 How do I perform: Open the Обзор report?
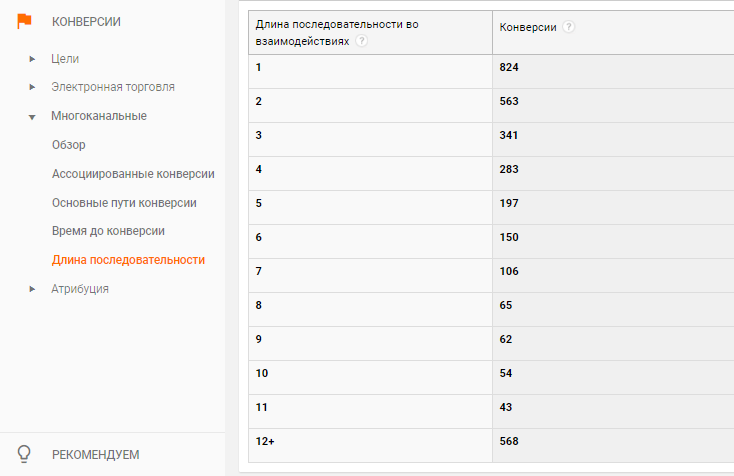pyautogui.click(x=69, y=145)
